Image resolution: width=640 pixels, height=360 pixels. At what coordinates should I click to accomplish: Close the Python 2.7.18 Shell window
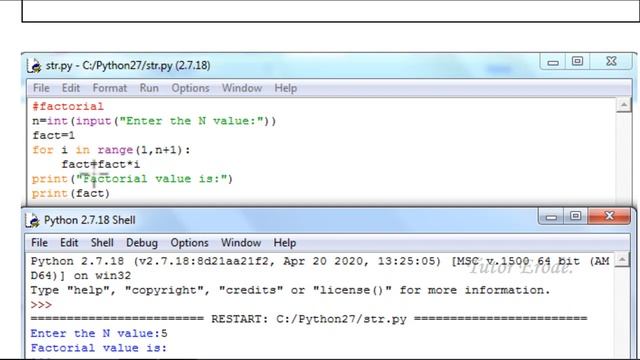[609, 216]
